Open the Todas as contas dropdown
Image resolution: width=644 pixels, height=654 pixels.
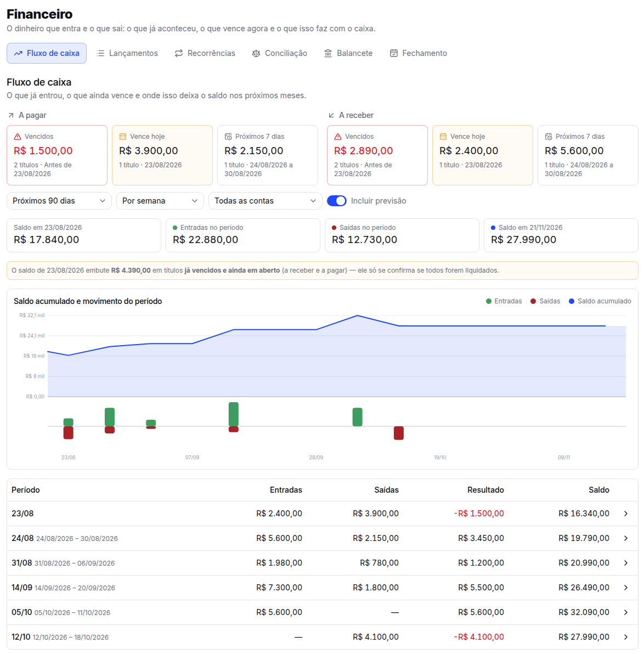click(x=265, y=201)
